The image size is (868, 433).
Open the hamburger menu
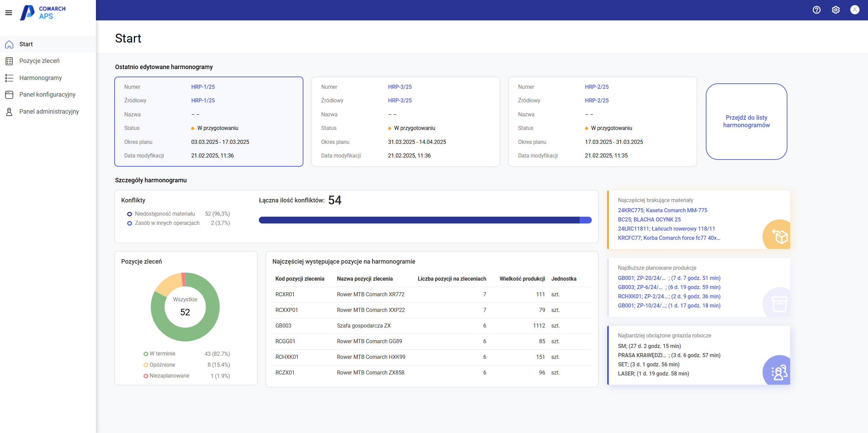(x=9, y=13)
